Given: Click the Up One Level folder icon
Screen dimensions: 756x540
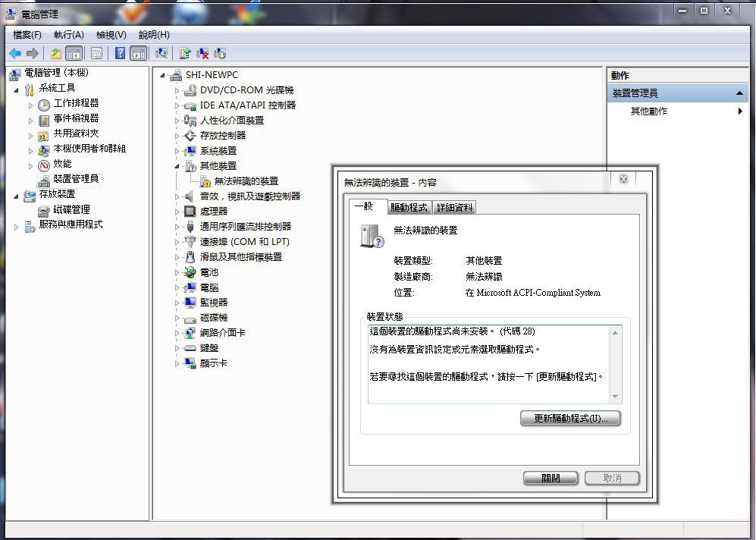Looking at the screenshot, I should [x=56, y=54].
